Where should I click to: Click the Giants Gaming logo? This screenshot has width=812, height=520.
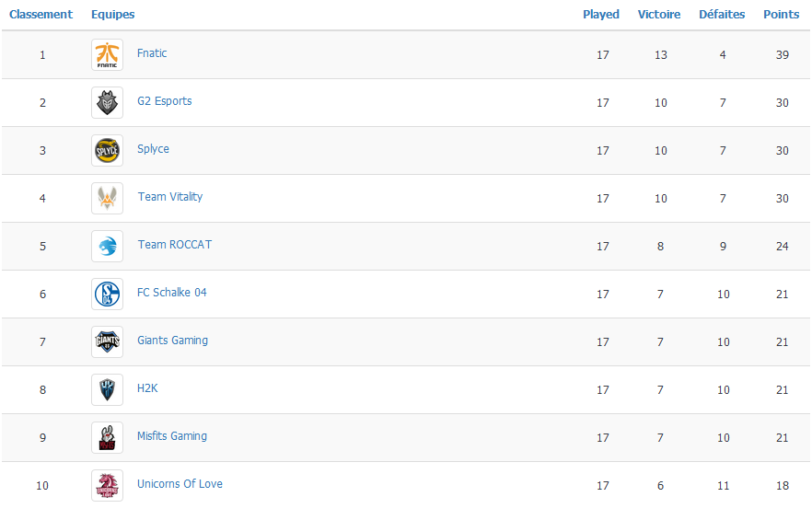pos(107,341)
